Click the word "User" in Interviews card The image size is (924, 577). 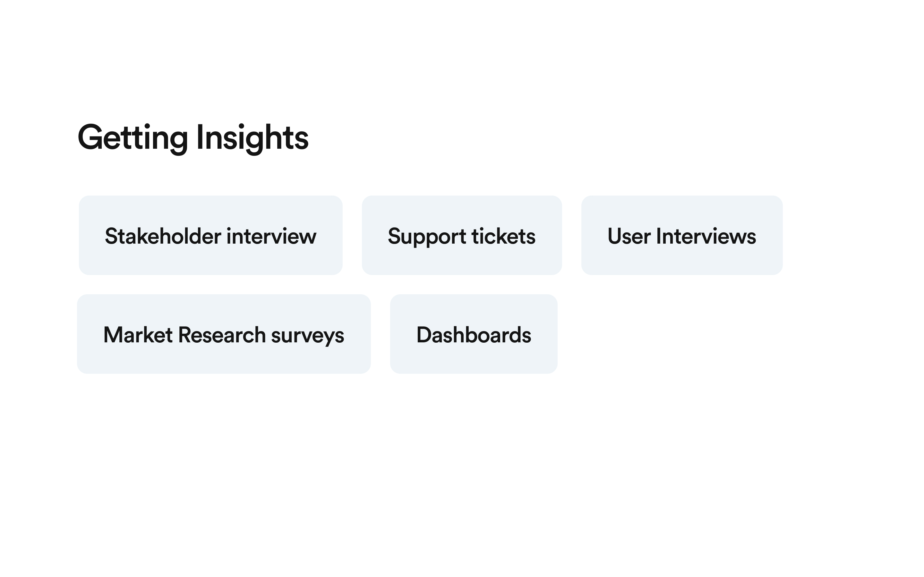629,236
